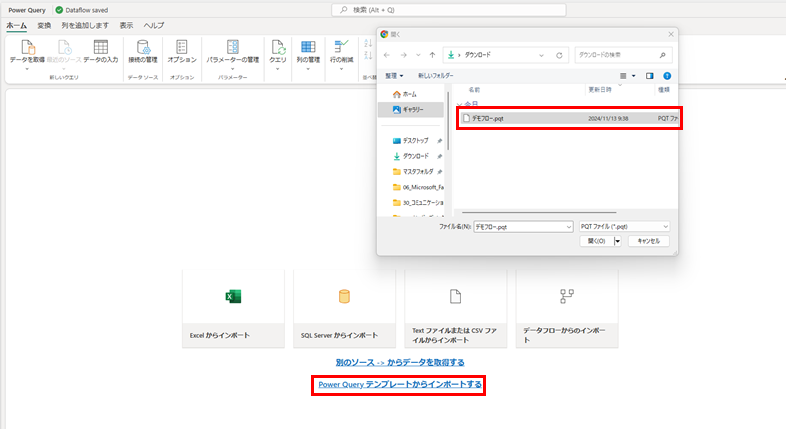Image resolution: width=786 pixels, height=429 pixels.
Task: Switch to the 表示 ribbon tab
Action: point(126,26)
